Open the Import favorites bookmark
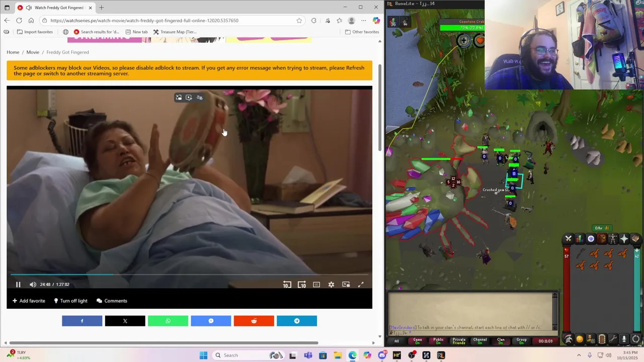The image size is (644, 362). pos(35,32)
